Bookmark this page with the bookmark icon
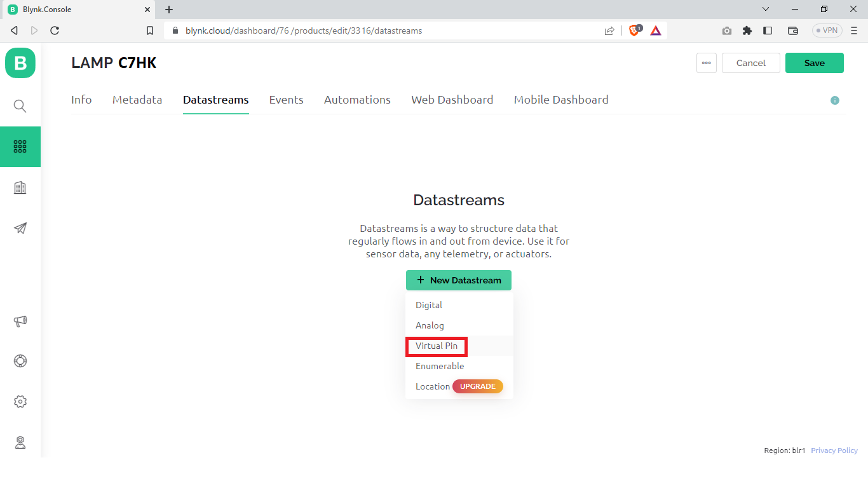Viewport: 868px width, 488px height. pos(150,30)
